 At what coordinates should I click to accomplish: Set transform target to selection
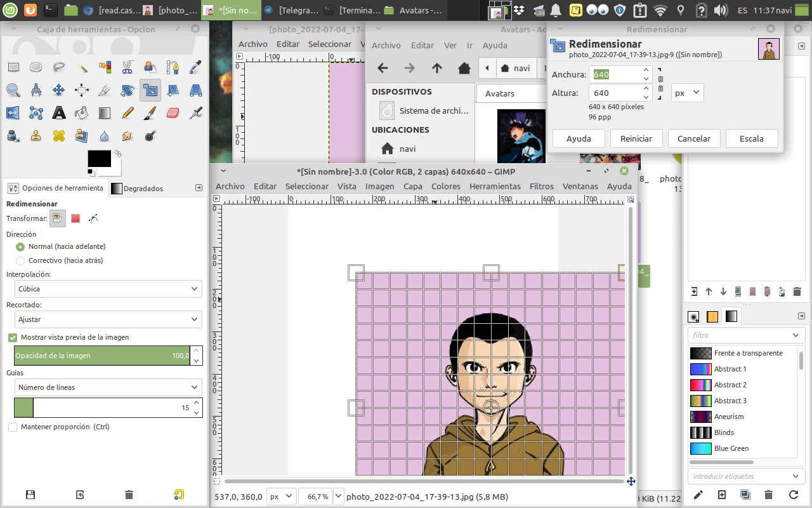click(75, 218)
